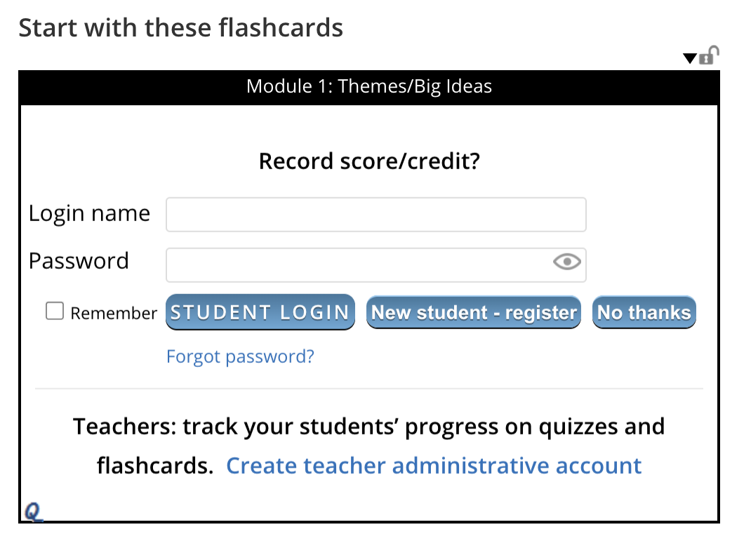Open Create teacher administrative account link
Screen dimensions: 751x560
(x=434, y=466)
